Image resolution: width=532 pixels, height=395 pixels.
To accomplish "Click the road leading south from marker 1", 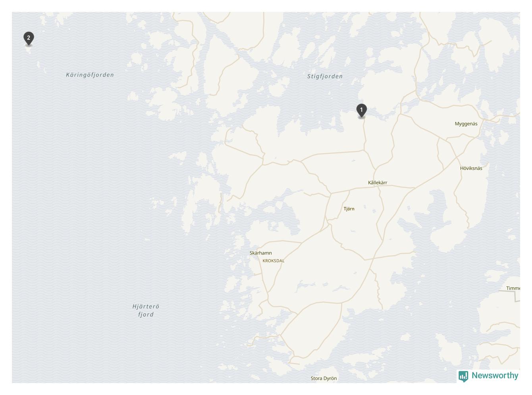I will click(364, 135).
